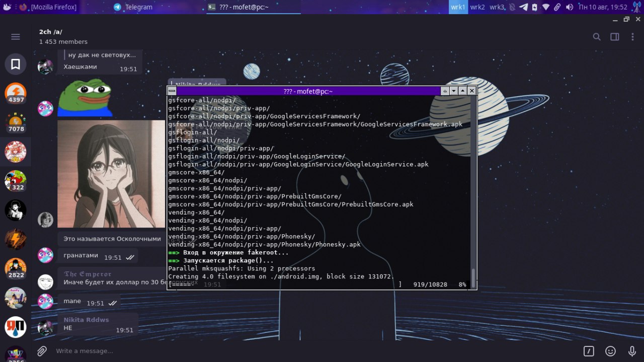Switch to workspace wrk3
The image size is (644, 362).
click(497, 7)
